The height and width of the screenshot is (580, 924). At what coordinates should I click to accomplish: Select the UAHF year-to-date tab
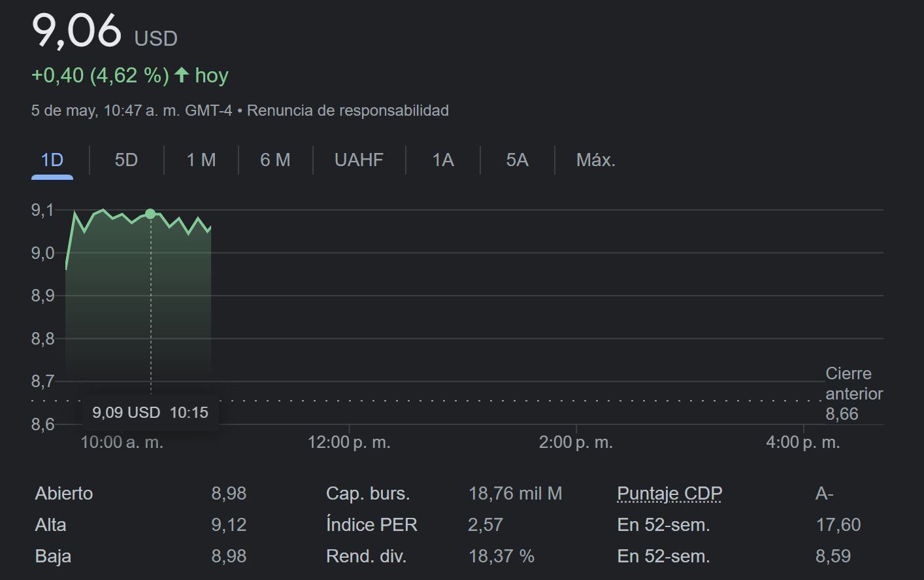click(359, 160)
